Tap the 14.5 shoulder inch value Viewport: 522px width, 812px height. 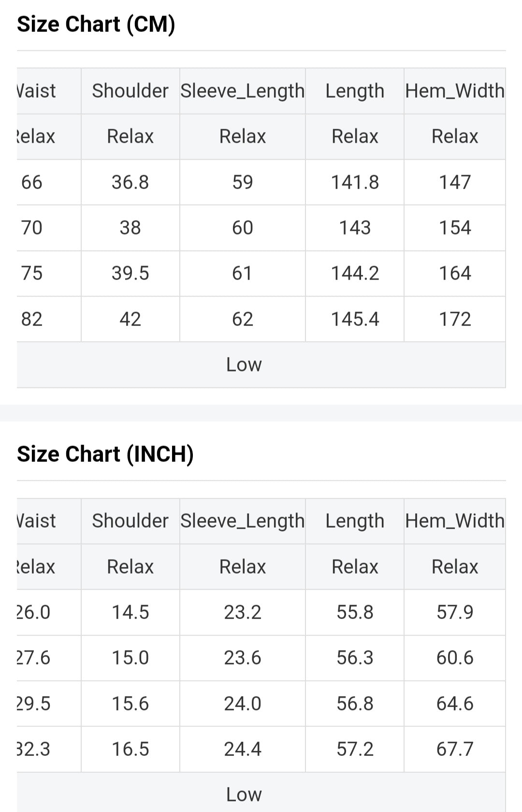point(130,612)
